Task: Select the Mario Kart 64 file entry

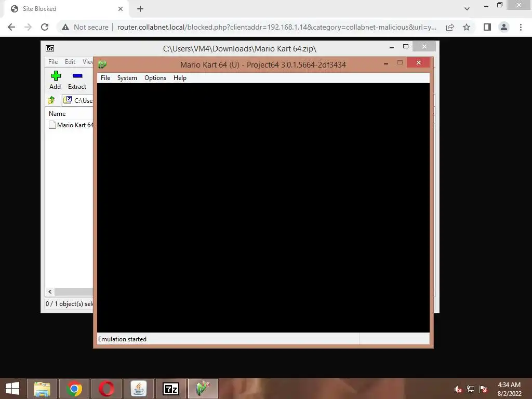Action: coord(71,125)
